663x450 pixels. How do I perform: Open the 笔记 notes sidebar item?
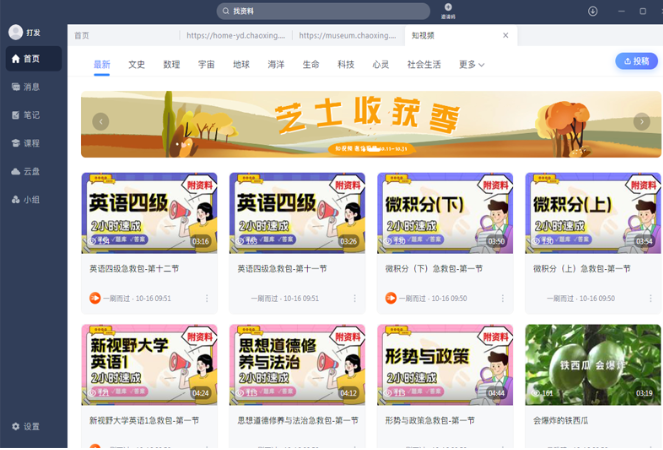coord(26,115)
